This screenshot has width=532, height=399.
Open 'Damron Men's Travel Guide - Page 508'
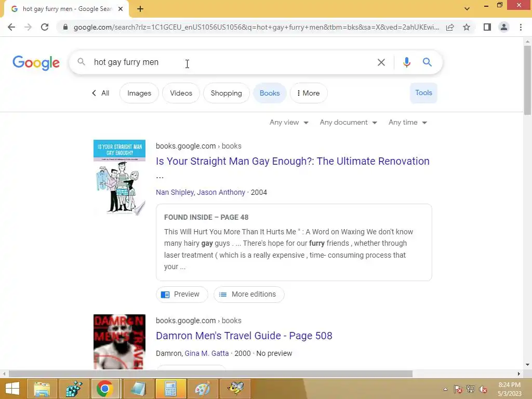244,336
